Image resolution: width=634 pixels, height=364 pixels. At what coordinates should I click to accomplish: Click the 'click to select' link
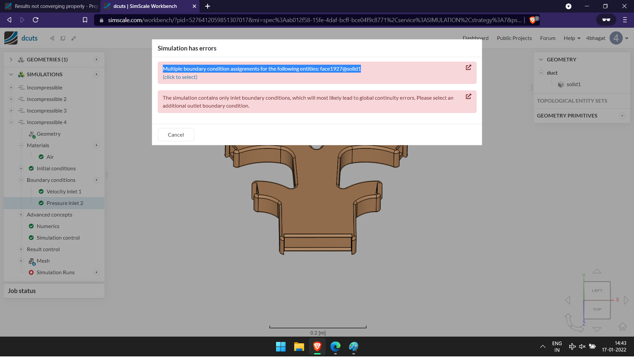pyautogui.click(x=180, y=77)
